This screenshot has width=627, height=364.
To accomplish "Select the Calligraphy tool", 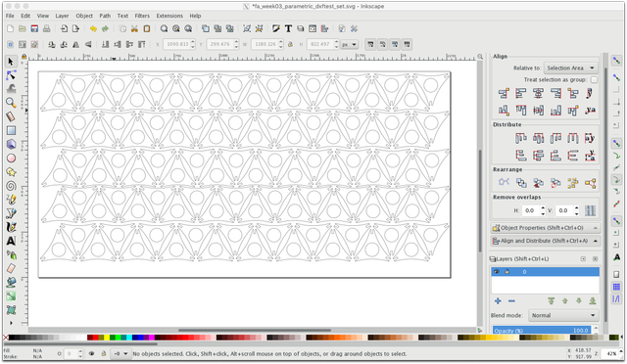I will [x=11, y=227].
